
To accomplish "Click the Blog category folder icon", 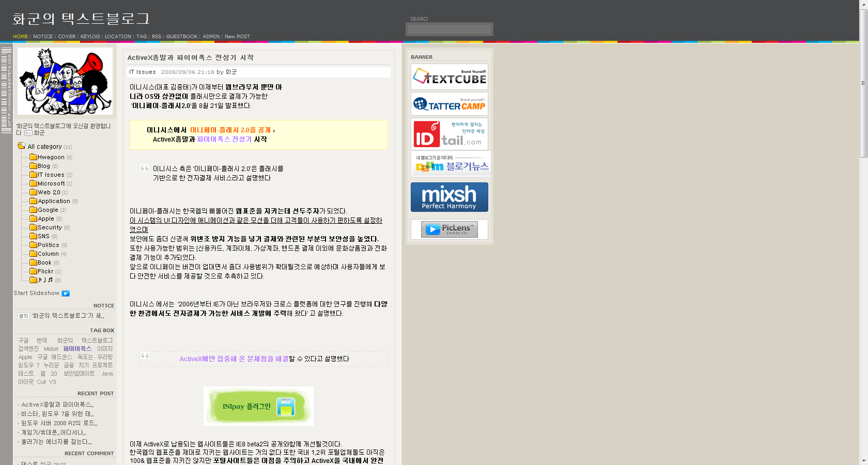I will [x=33, y=166].
